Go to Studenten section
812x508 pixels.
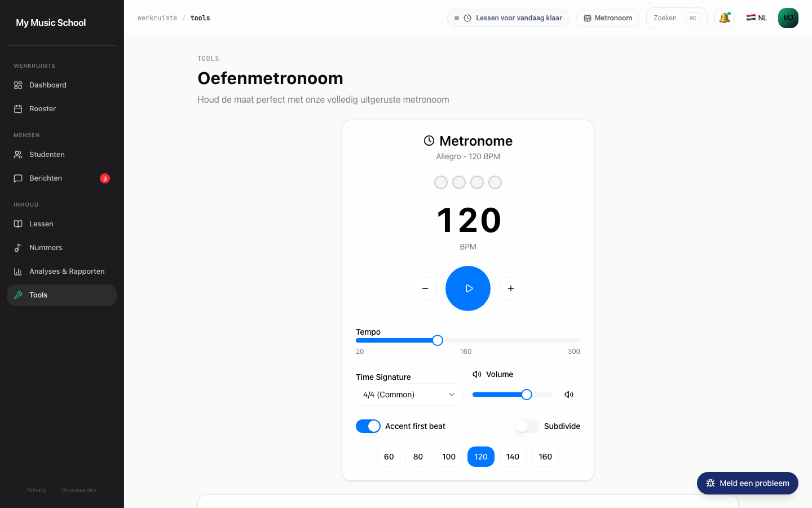[61, 155]
